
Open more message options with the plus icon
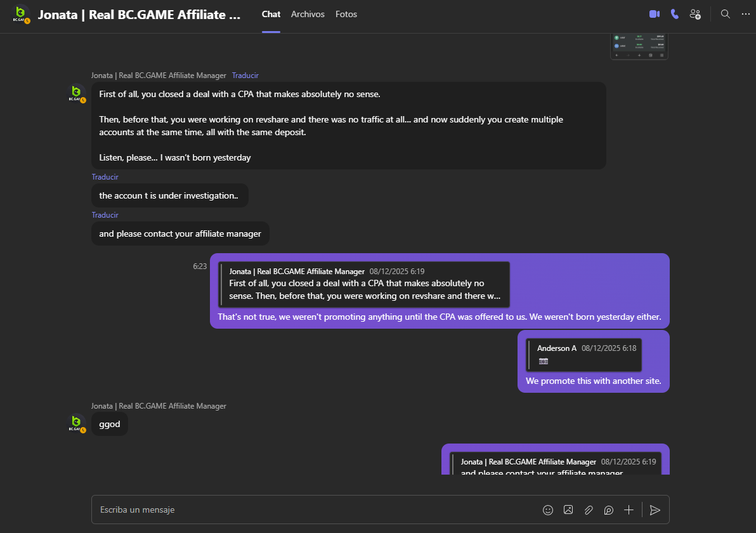point(629,510)
